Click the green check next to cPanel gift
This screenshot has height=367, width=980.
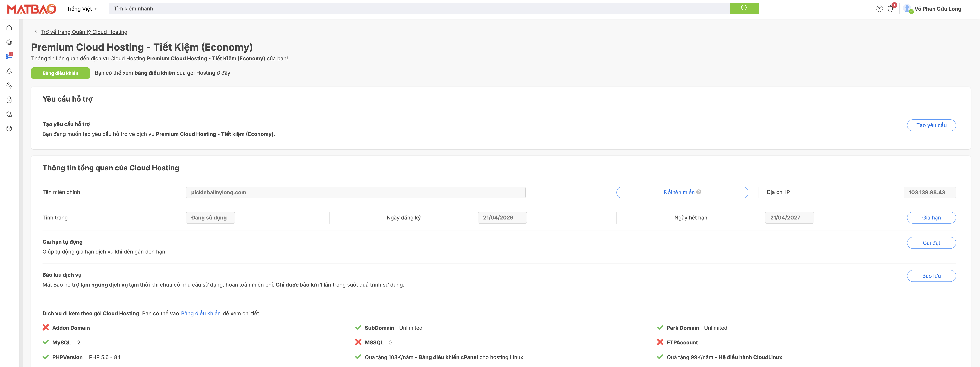coord(358,357)
